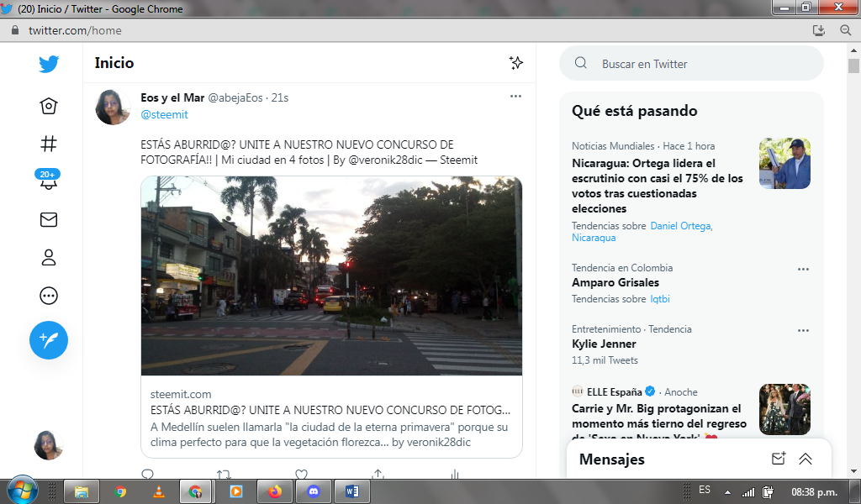Open more options on Eos y el Mar tweet
The width and height of the screenshot is (861, 504).
(515, 97)
